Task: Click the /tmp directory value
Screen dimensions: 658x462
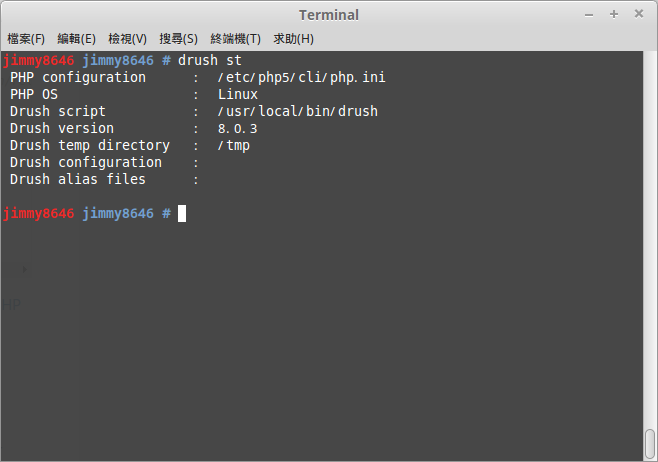Action: 234,146
